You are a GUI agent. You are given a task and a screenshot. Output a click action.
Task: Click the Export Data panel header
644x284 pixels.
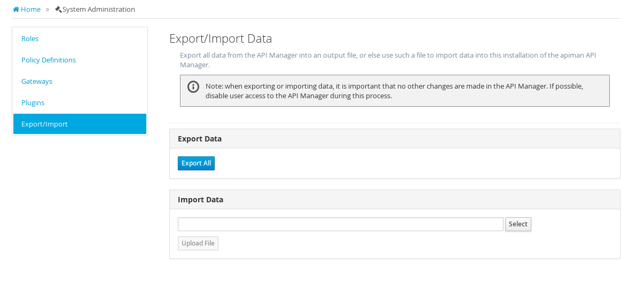[x=200, y=139]
